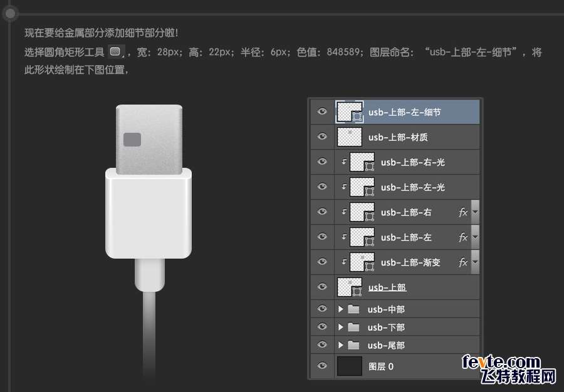Toggle visibility of usb-上部-材质 layer
Viewport: 564px width, 392px height.
[x=322, y=137]
